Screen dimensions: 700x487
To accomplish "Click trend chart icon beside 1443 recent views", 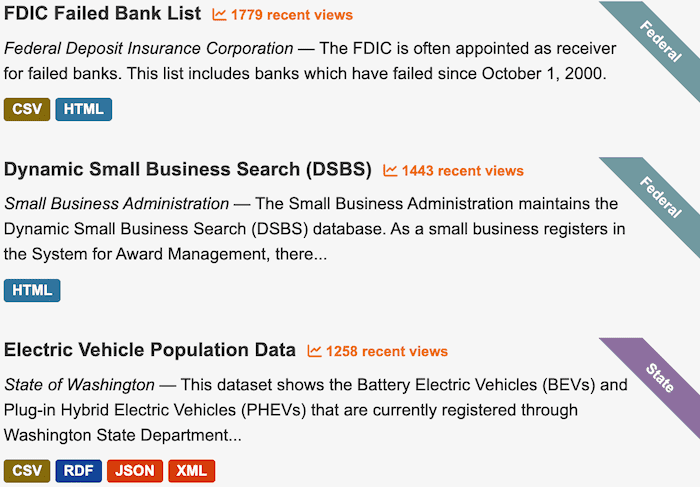I will pos(390,171).
